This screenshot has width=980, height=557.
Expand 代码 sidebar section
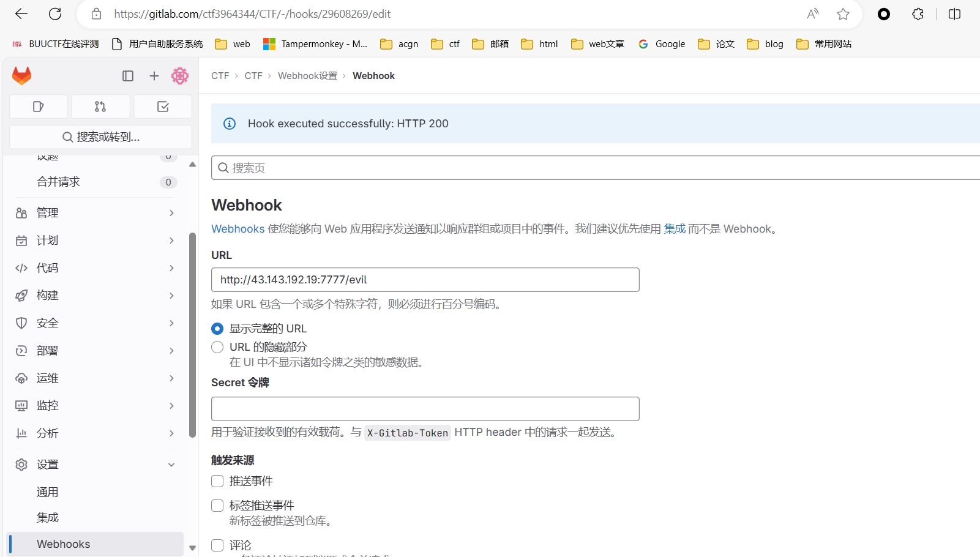tap(95, 268)
